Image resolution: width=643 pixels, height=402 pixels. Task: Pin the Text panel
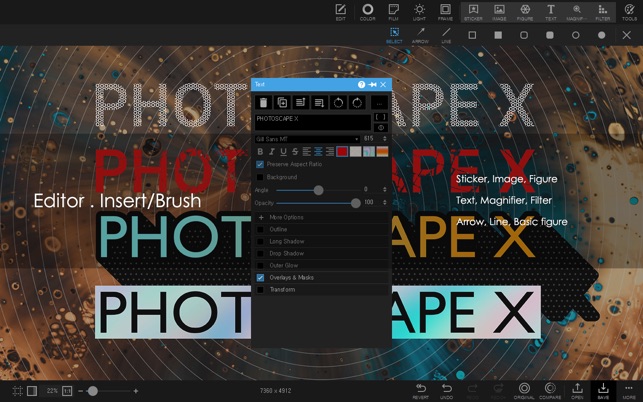click(x=372, y=85)
